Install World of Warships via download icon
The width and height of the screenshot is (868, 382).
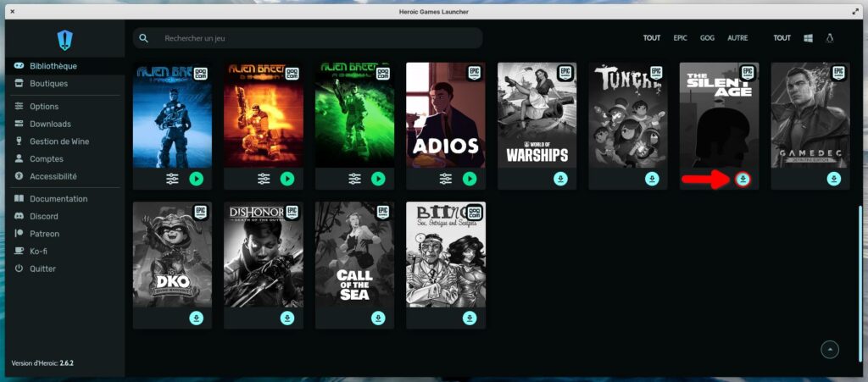tap(560, 179)
